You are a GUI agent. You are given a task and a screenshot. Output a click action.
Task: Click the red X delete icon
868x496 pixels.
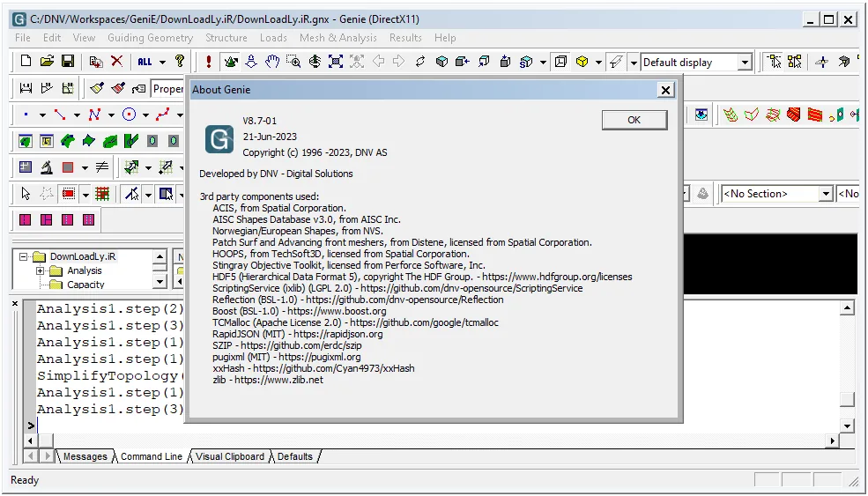116,62
